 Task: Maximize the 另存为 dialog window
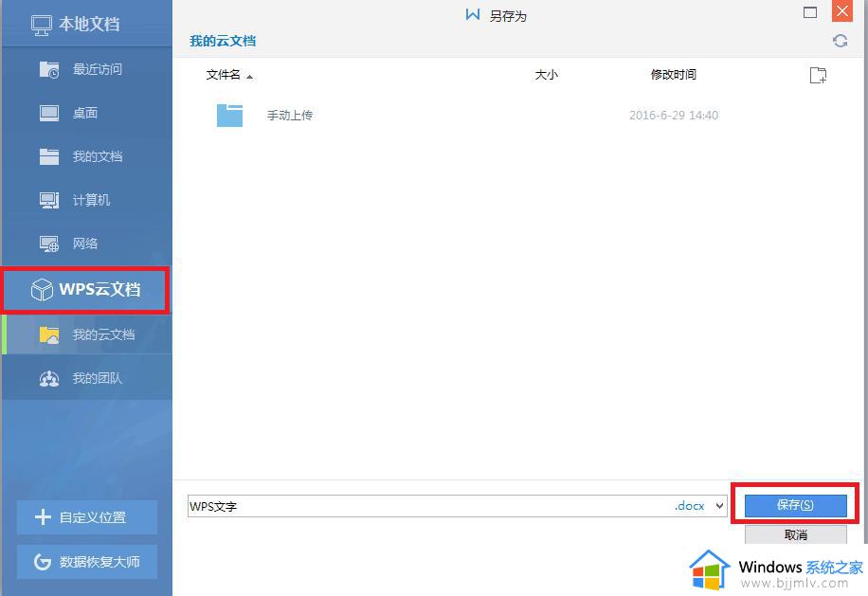[810, 12]
